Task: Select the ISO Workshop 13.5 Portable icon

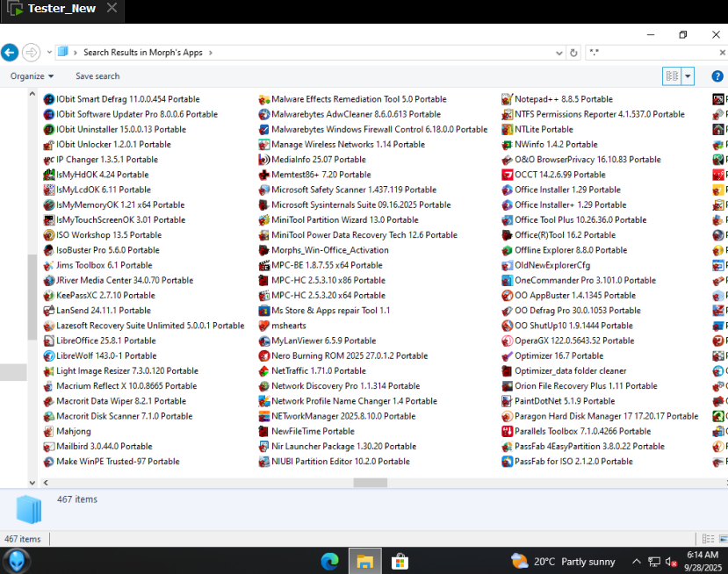Action: click(49, 235)
